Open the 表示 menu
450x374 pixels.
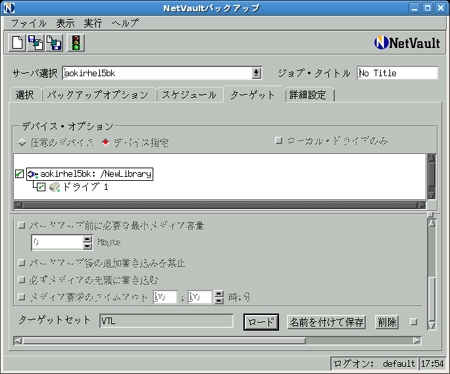(65, 23)
